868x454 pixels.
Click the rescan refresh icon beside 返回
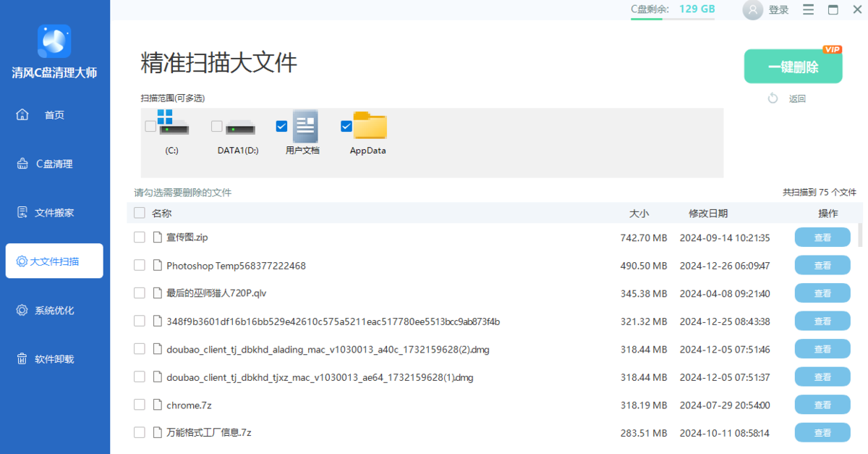(x=773, y=98)
